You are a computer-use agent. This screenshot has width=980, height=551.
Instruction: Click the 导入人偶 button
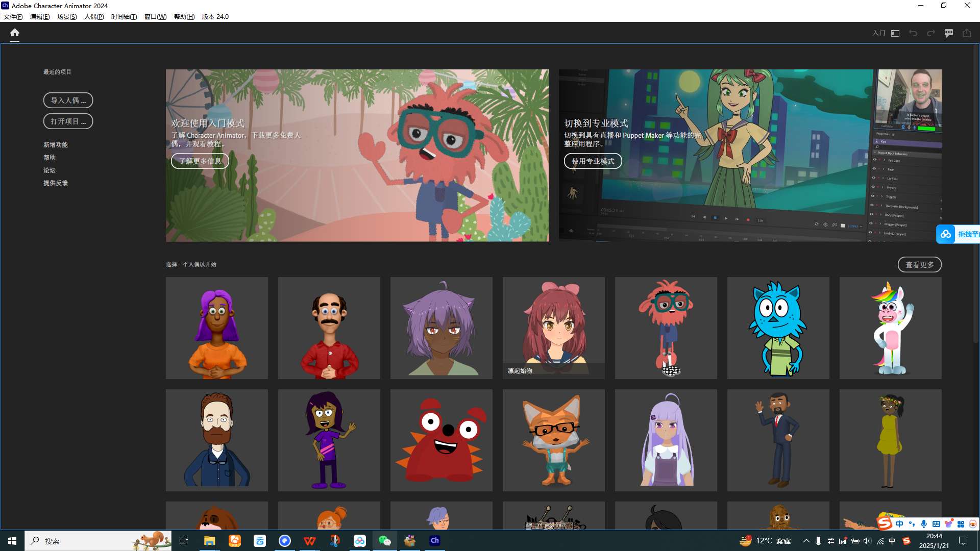68,100
